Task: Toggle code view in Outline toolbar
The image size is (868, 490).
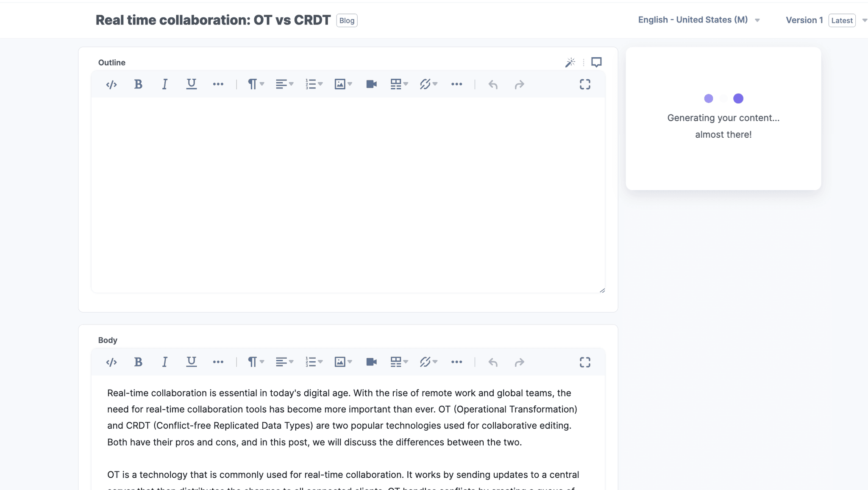Action: (111, 84)
